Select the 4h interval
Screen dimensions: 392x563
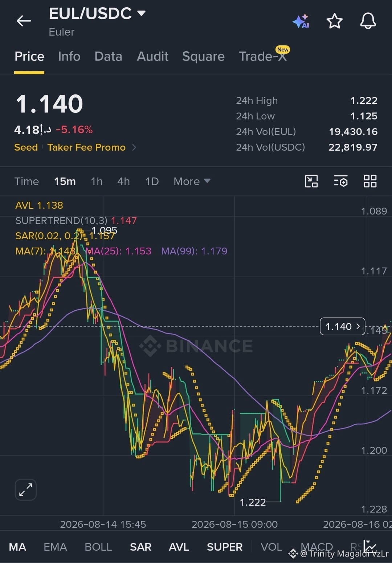(123, 181)
